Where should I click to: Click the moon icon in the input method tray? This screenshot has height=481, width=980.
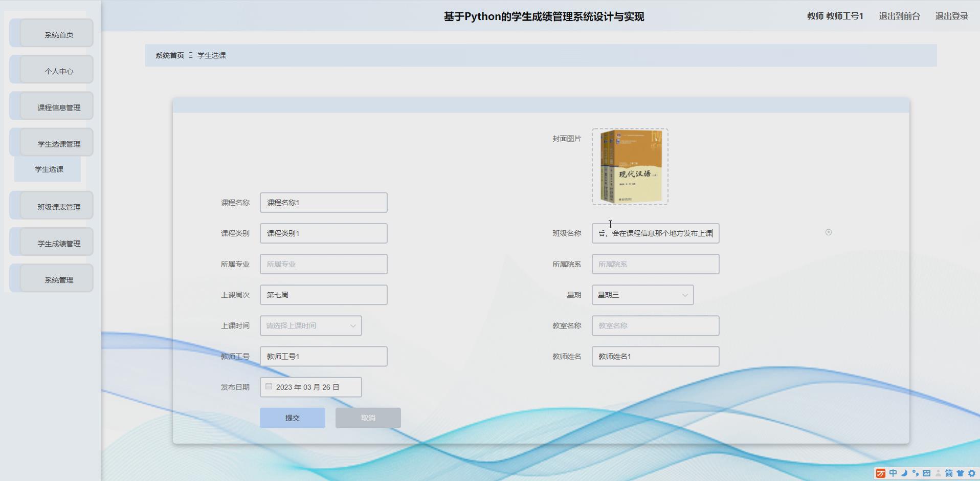(904, 474)
